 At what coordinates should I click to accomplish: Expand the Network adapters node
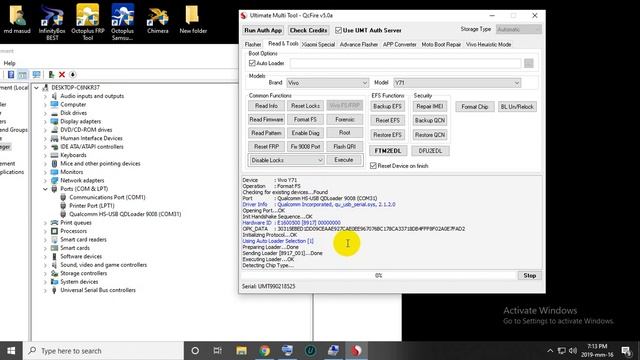tap(45, 180)
